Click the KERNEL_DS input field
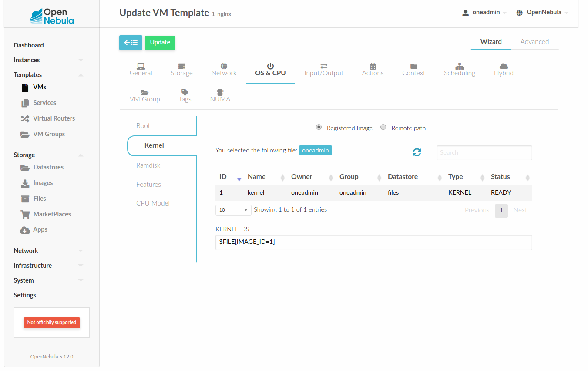 [x=374, y=242]
